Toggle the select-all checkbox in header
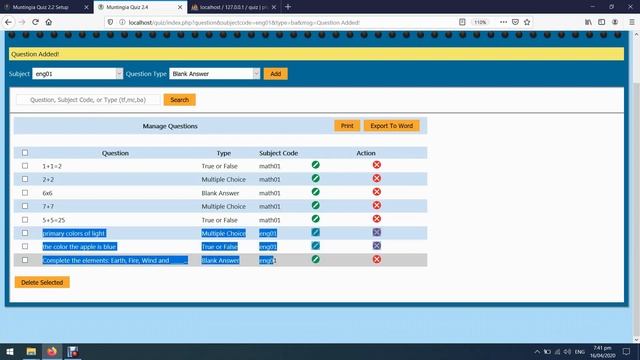The height and width of the screenshot is (360, 640). tap(25, 153)
